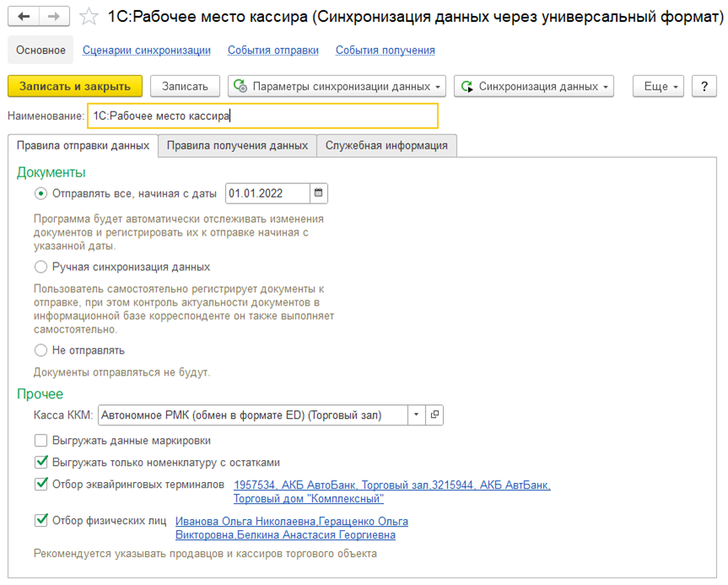Uncheck 'Выгружать только номенклатуру с остатками'
Image resolution: width=728 pixels, height=585 pixels.
(41, 463)
